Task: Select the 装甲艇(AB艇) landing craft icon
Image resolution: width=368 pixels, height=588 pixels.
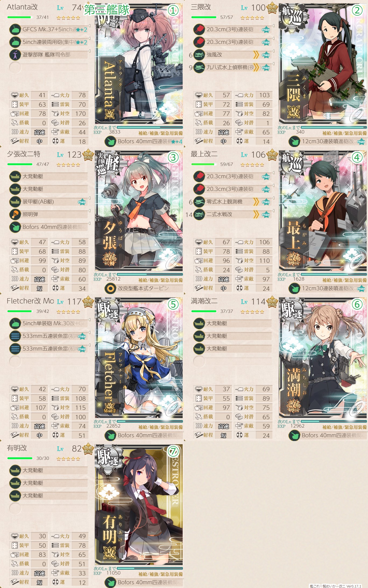Action: click(x=15, y=202)
